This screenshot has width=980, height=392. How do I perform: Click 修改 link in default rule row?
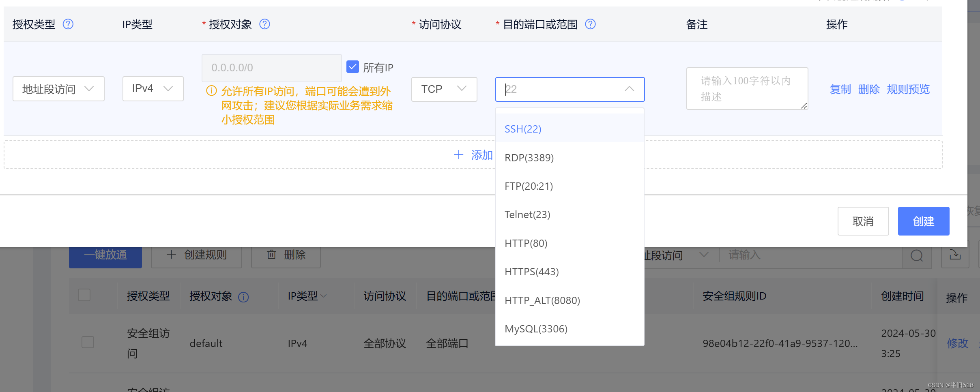click(957, 343)
